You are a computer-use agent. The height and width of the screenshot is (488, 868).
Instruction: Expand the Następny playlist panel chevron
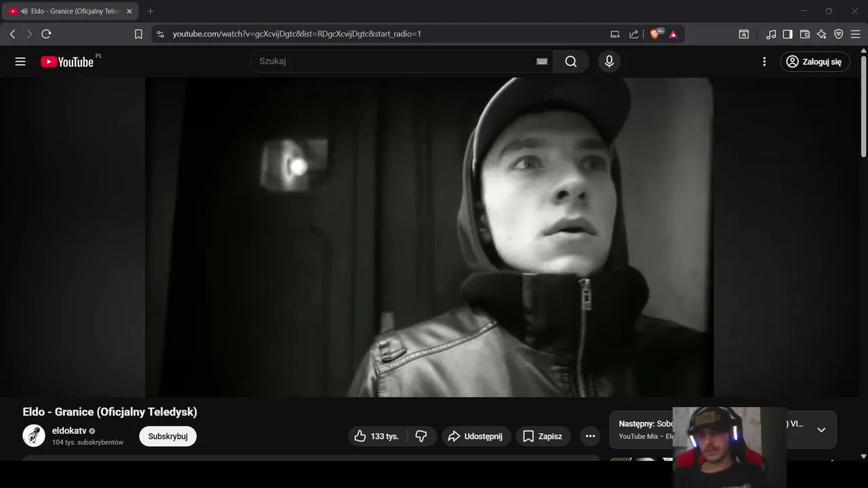821,430
